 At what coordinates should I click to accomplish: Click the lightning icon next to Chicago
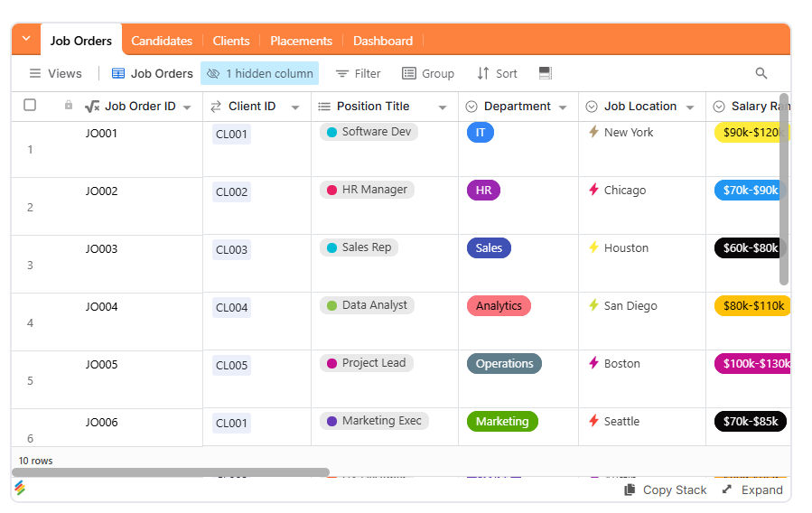[x=594, y=190]
